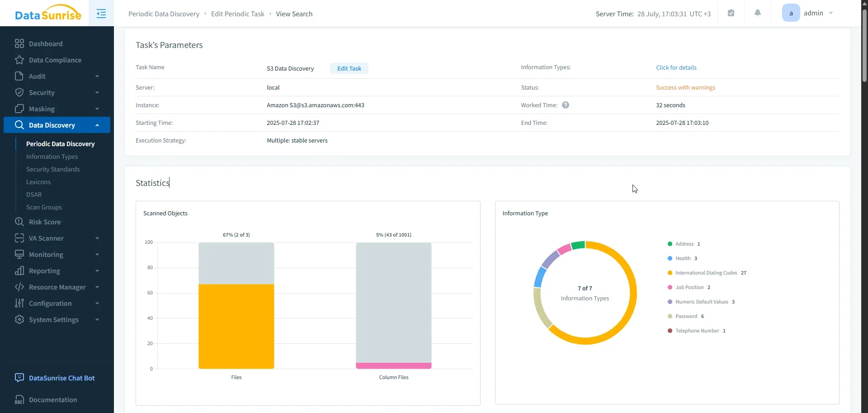Viewport: 868px width, 413px height.
Task: Open the Lexicons page
Action: [x=39, y=182]
